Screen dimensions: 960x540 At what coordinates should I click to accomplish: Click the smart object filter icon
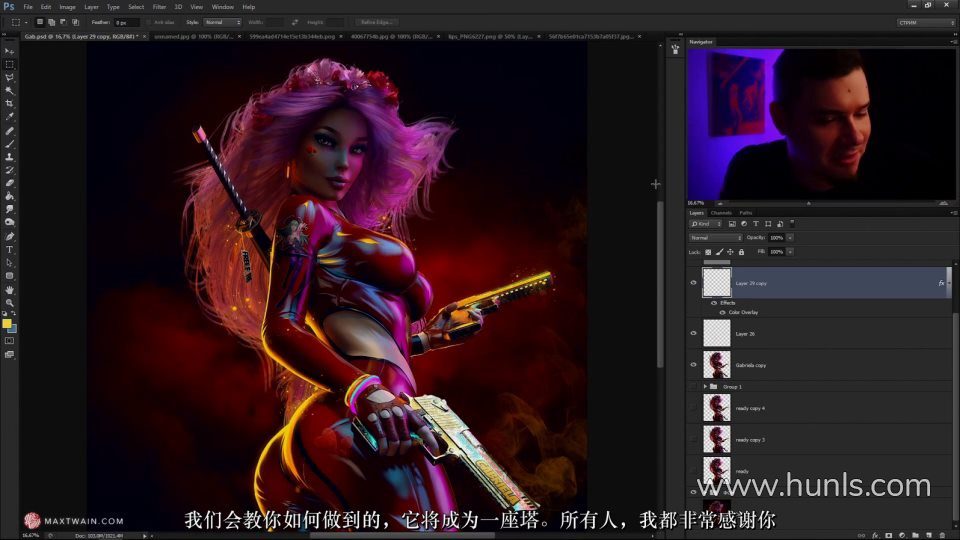(x=779, y=224)
